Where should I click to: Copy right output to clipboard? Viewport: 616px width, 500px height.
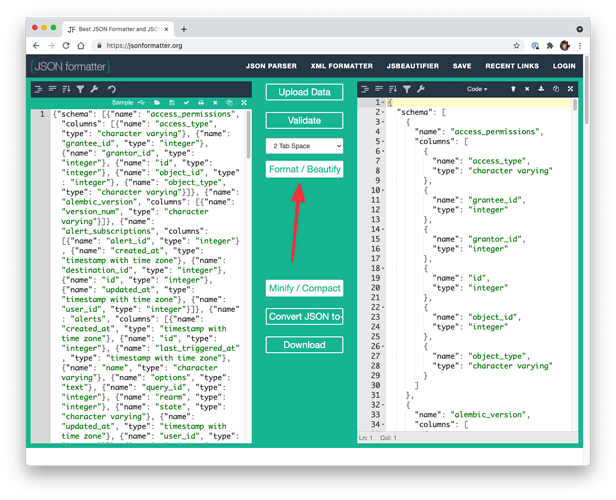tap(556, 89)
